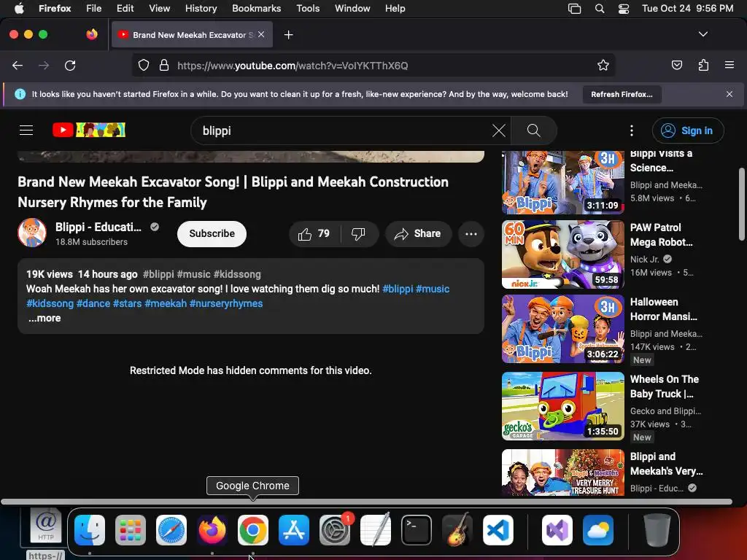Run search with the magnifier button

tap(533, 131)
